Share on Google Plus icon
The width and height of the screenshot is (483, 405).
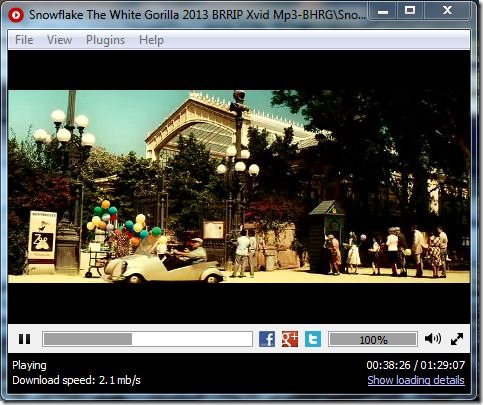[290, 339]
